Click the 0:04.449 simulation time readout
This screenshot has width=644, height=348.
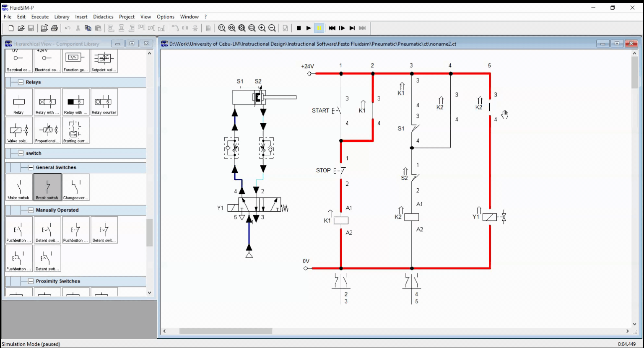pos(627,344)
